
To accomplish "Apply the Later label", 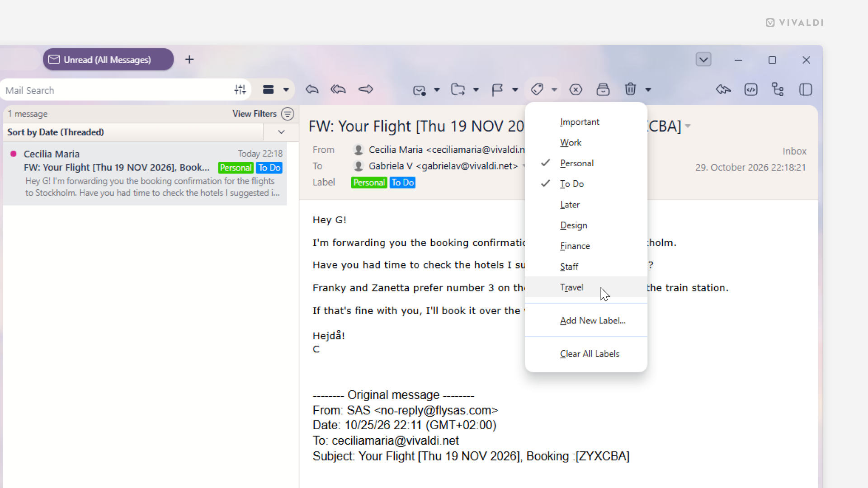I will click(586, 205).
